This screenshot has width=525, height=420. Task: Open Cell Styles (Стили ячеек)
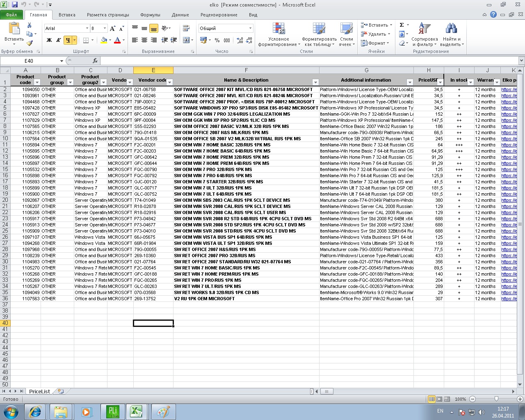coord(347,34)
